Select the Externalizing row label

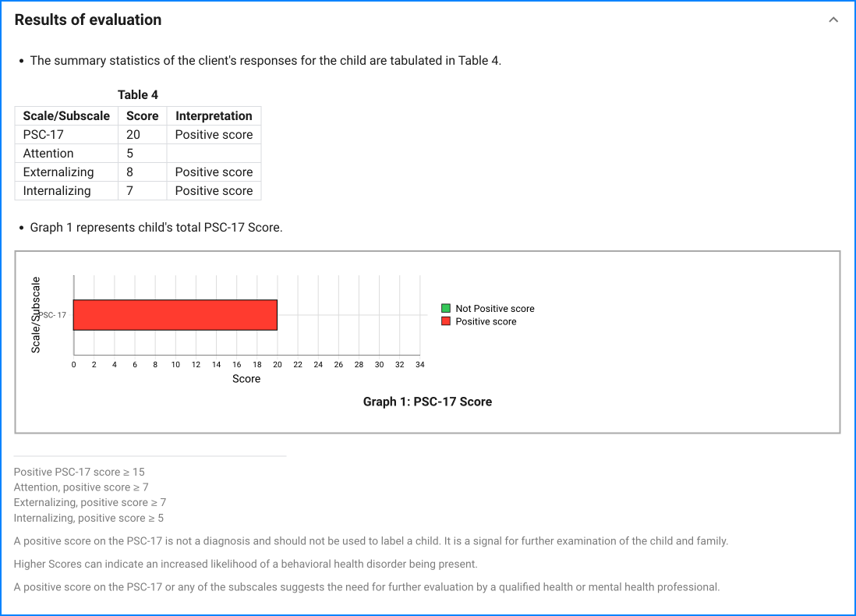coord(58,172)
